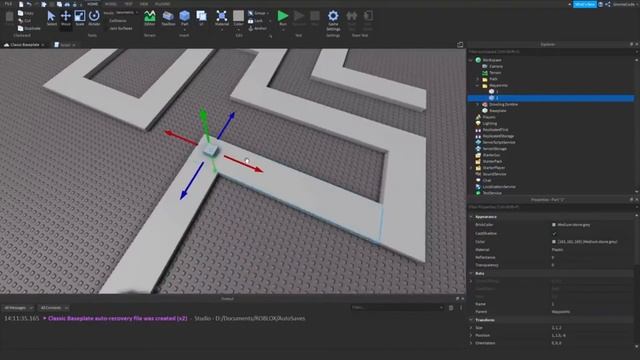This screenshot has width=640, height=360.
Task: Click the Team Test icon
Action: click(x=351, y=17)
